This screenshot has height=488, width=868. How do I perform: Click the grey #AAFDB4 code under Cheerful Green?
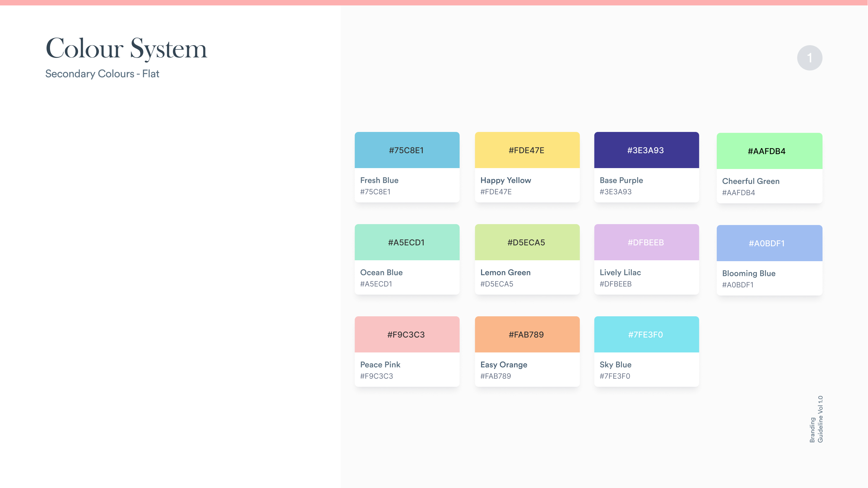pos(739,193)
